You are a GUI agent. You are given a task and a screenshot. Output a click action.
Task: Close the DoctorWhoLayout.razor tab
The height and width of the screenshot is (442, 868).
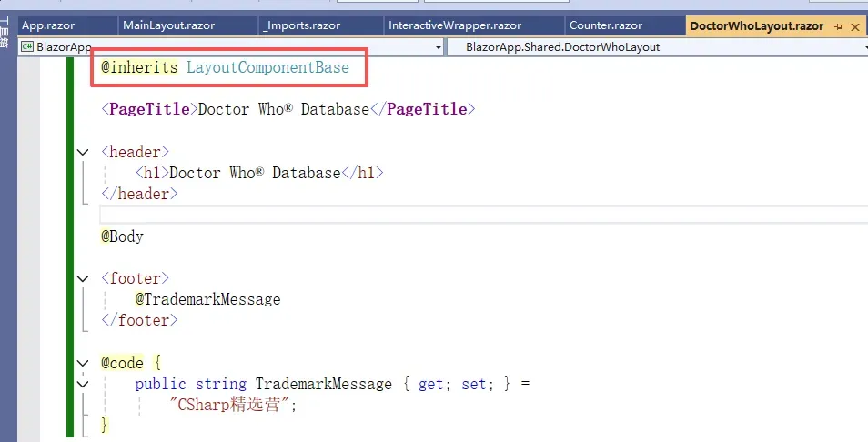click(855, 26)
